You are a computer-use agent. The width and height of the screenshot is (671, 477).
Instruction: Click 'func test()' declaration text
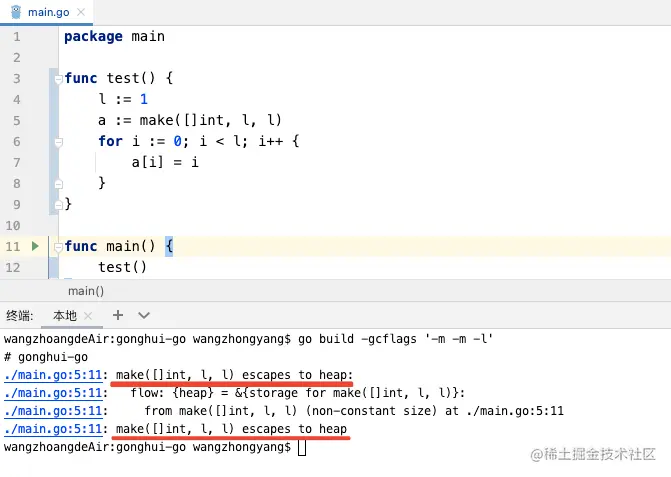tap(110, 78)
